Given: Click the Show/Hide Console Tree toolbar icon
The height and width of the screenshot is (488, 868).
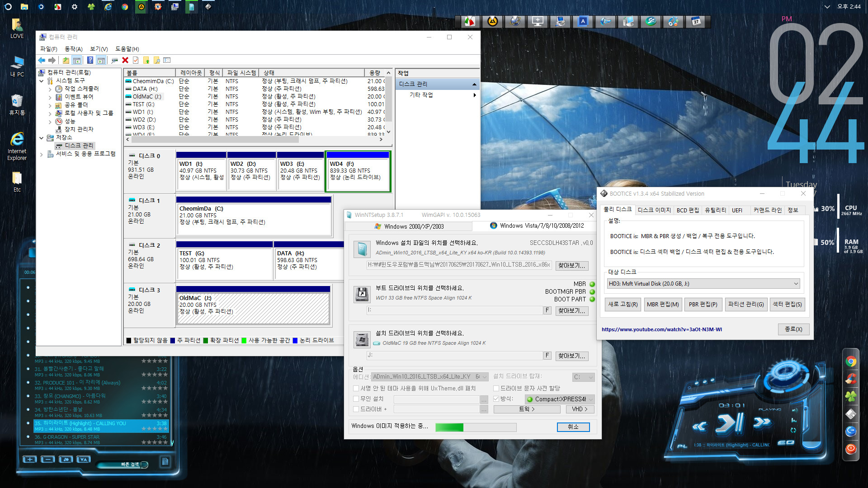Looking at the screenshot, I should (77, 60).
